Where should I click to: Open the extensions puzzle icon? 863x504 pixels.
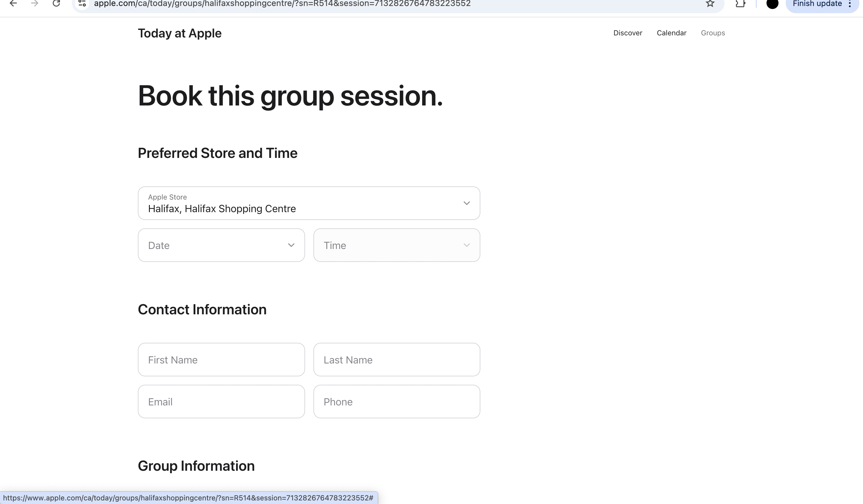(740, 4)
